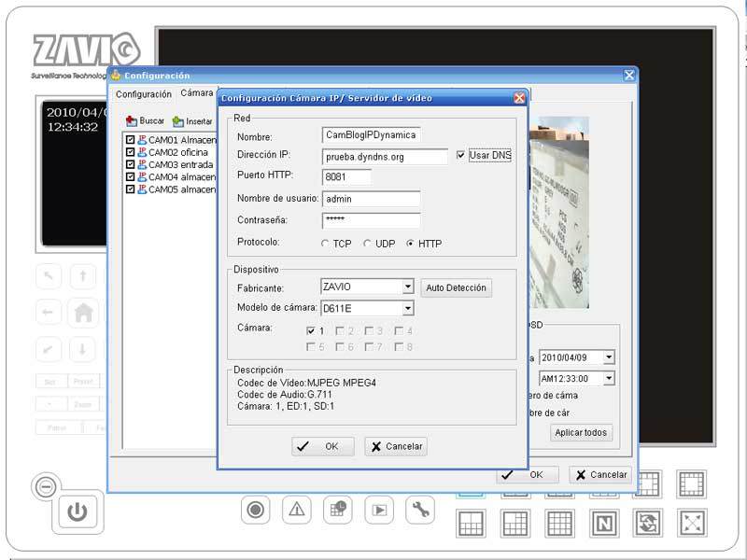
Task: Click the PTZ left arrow button
Action: pyautogui.click(x=49, y=313)
